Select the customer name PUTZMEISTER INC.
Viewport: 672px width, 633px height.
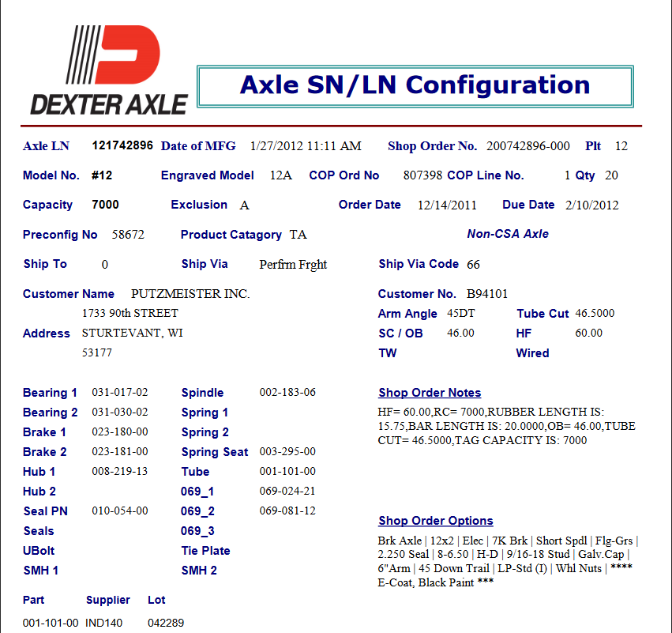click(190, 294)
